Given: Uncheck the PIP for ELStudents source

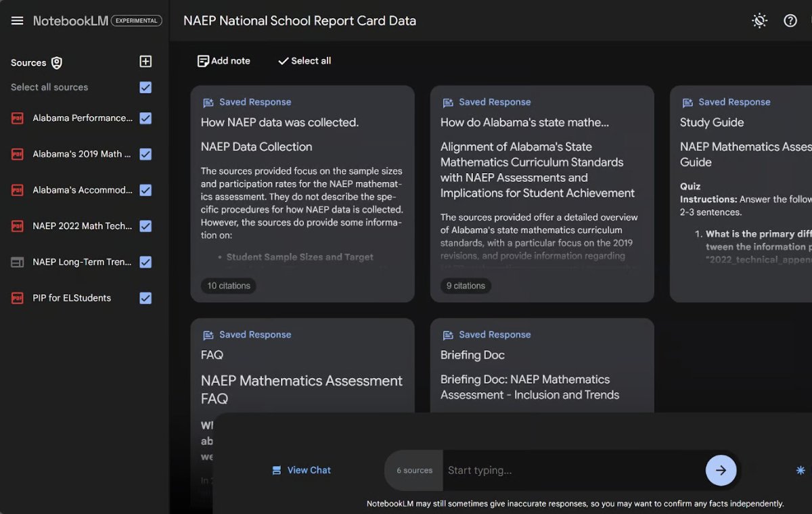Looking at the screenshot, I should (145, 298).
